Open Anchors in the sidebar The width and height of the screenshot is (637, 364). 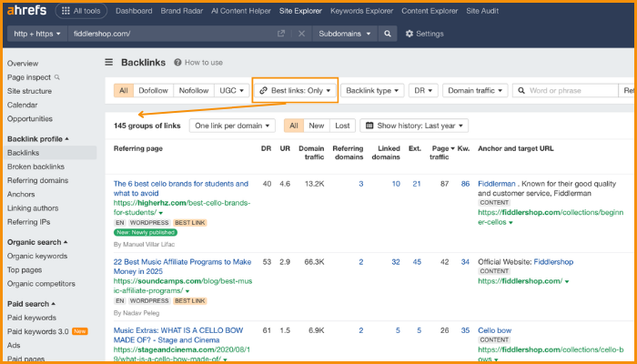tap(21, 194)
